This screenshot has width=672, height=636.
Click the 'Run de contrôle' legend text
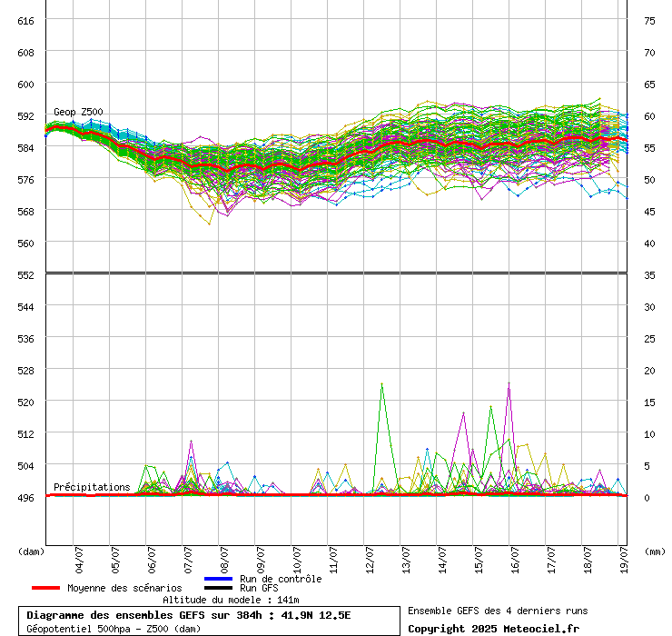[281, 579]
